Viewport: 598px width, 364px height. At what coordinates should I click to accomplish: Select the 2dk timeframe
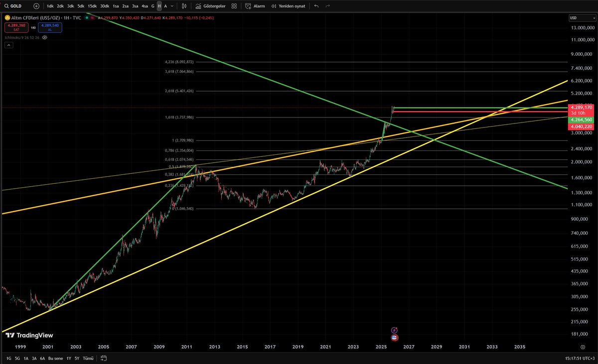tap(60, 6)
